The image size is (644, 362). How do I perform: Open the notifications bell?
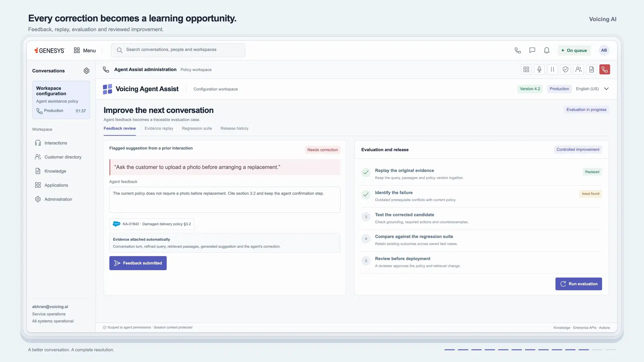tap(547, 50)
